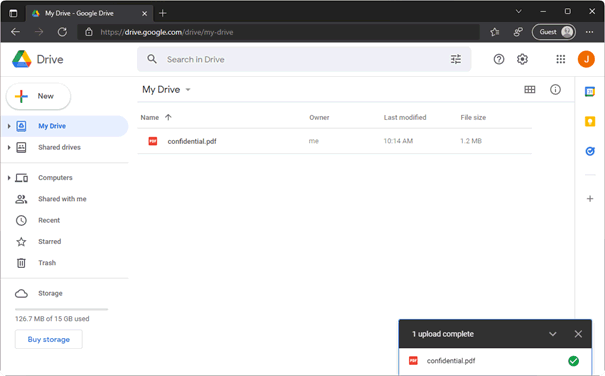Open the Help question mark icon
This screenshot has width=605, height=376.
point(499,59)
